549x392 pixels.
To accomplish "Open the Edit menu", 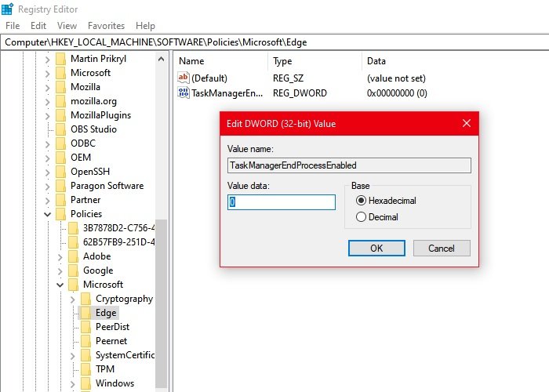I will click(x=38, y=26).
